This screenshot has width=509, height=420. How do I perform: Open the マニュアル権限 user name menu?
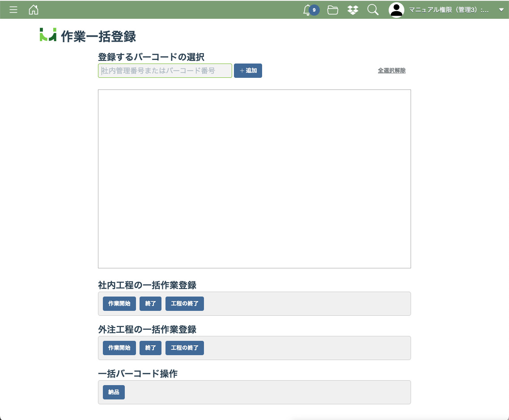(449, 10)
